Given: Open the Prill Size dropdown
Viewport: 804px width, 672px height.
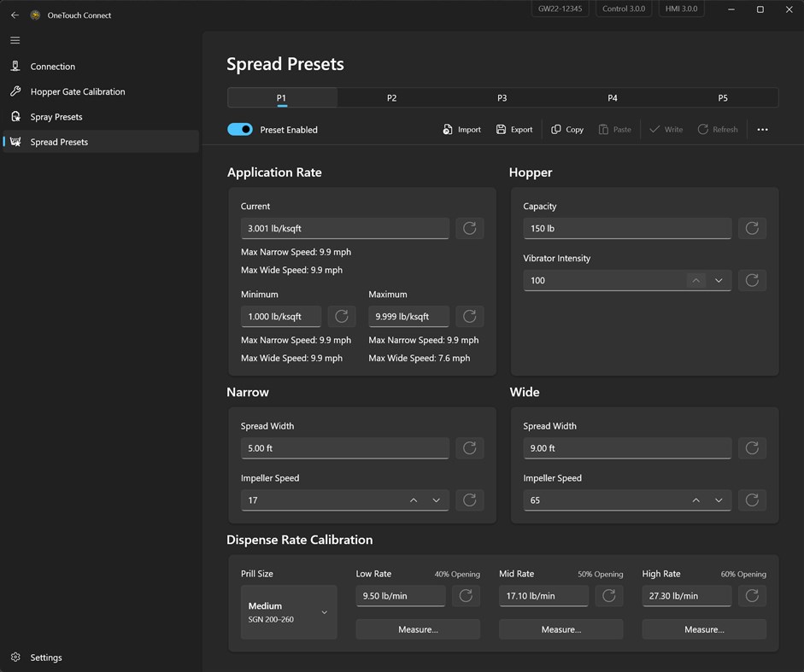Looking at the screenshot, I should tap(289, 612).
